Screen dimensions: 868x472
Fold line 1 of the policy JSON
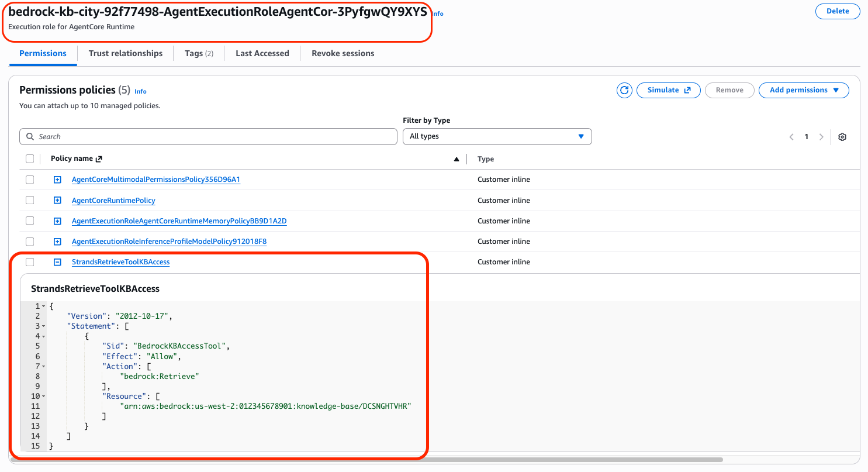43,306
